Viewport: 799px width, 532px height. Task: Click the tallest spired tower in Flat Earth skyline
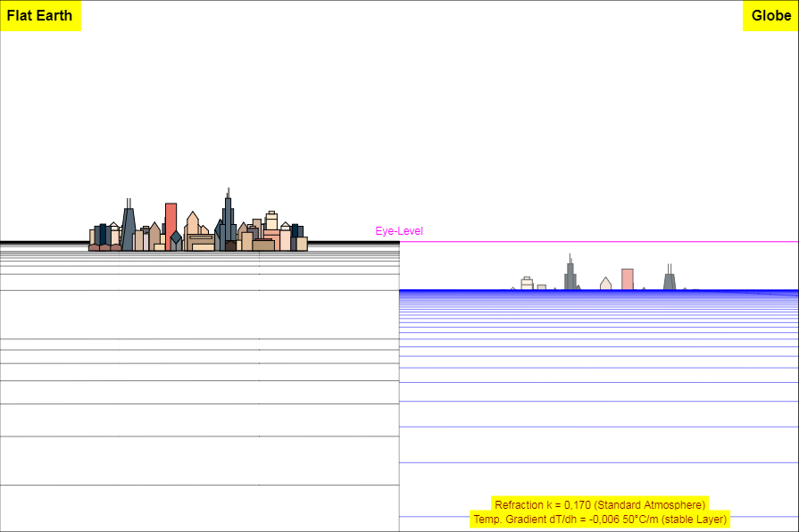tap(229, 219)
